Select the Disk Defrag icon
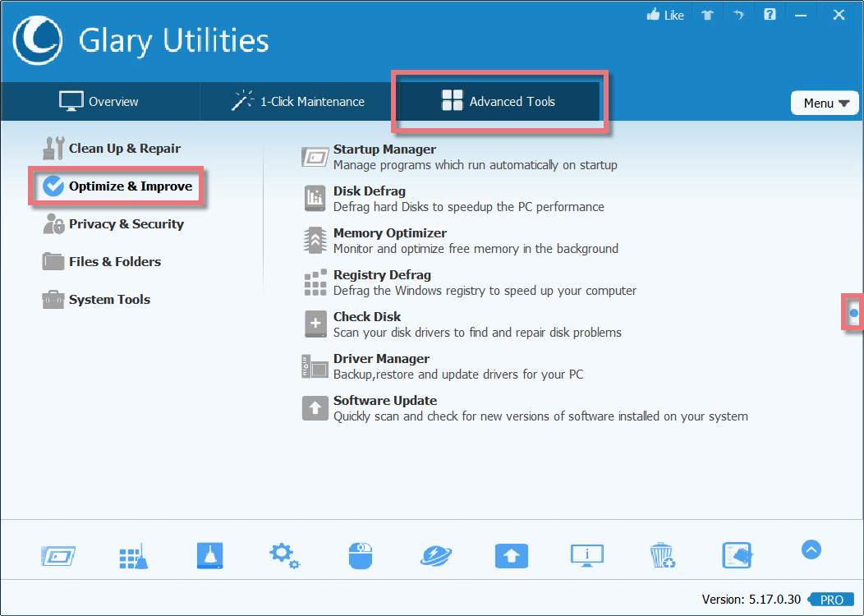The height and width of the screenshot is (616, 864). coord(315,198)
